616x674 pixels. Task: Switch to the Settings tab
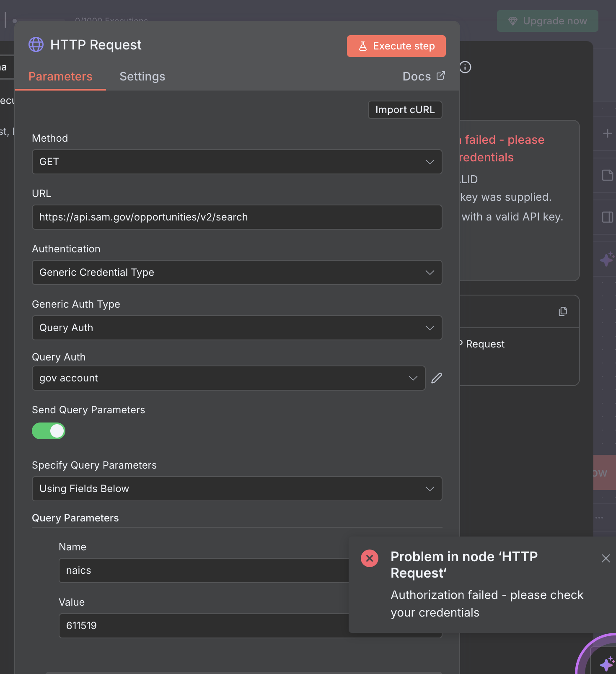pos(142,76)
